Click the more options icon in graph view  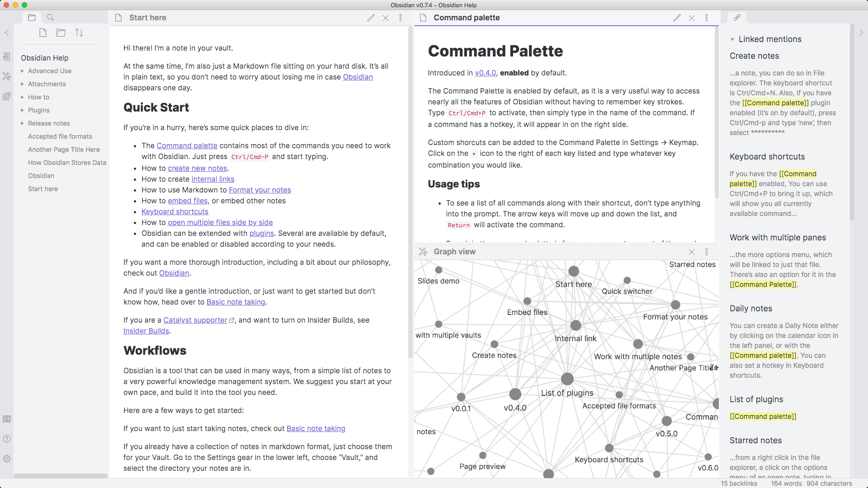707,251
